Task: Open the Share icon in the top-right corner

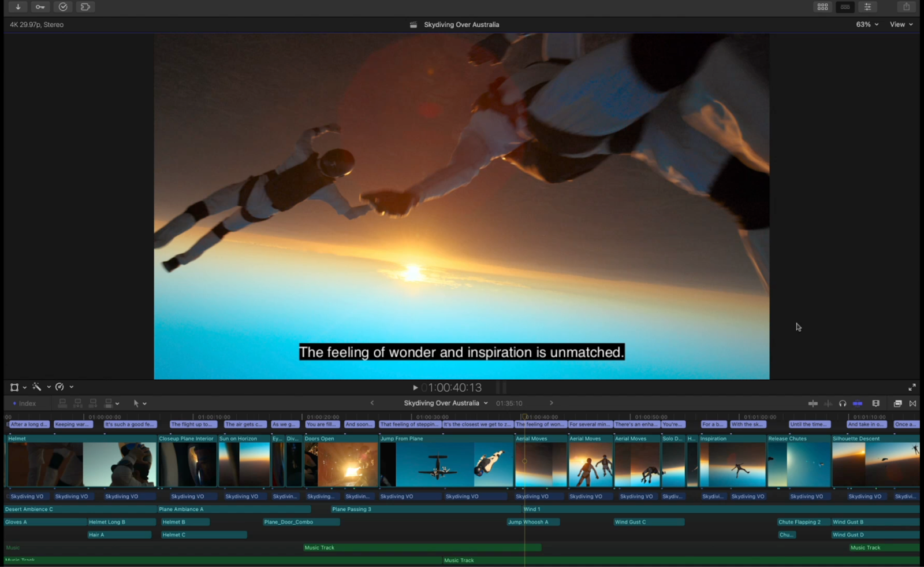Action: [x=905, y=6]
